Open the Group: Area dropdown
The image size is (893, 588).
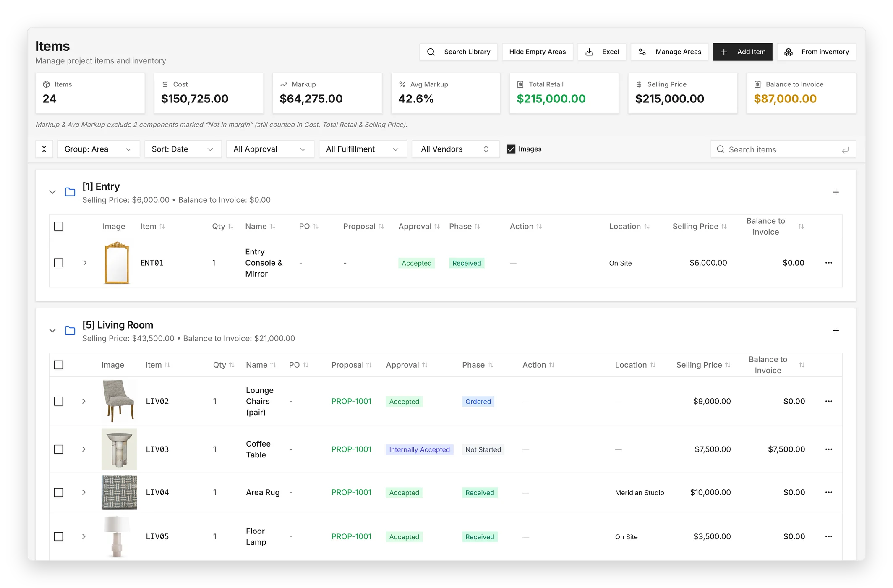(x=98, y=149)
